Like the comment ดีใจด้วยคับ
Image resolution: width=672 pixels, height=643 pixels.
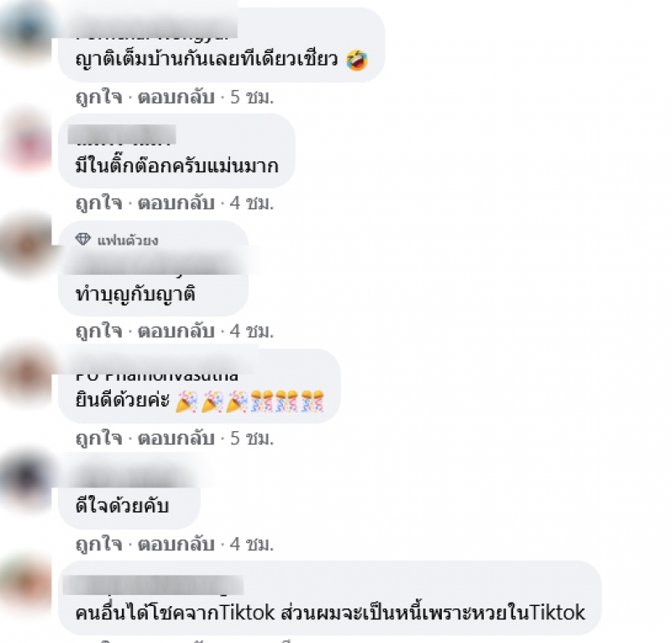click(99, 544)
